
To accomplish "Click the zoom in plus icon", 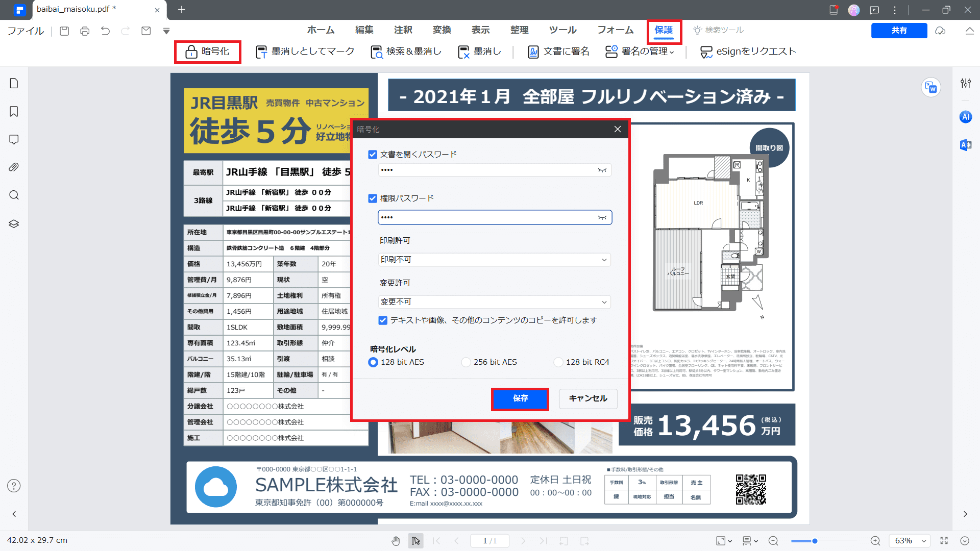I will click(x=875, y=541).
